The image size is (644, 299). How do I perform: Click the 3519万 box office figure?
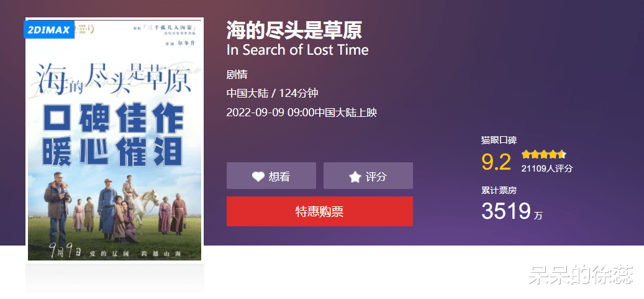(512, 211)
